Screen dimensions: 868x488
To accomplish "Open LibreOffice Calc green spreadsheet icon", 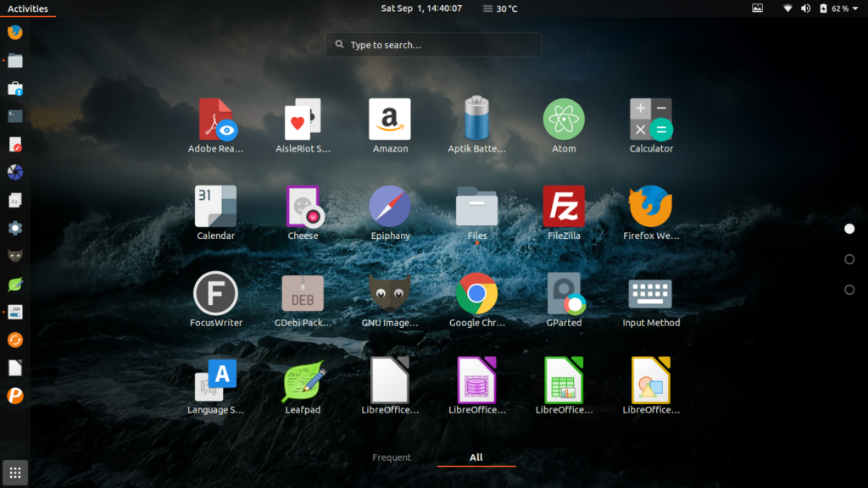I will coord(564,386).
